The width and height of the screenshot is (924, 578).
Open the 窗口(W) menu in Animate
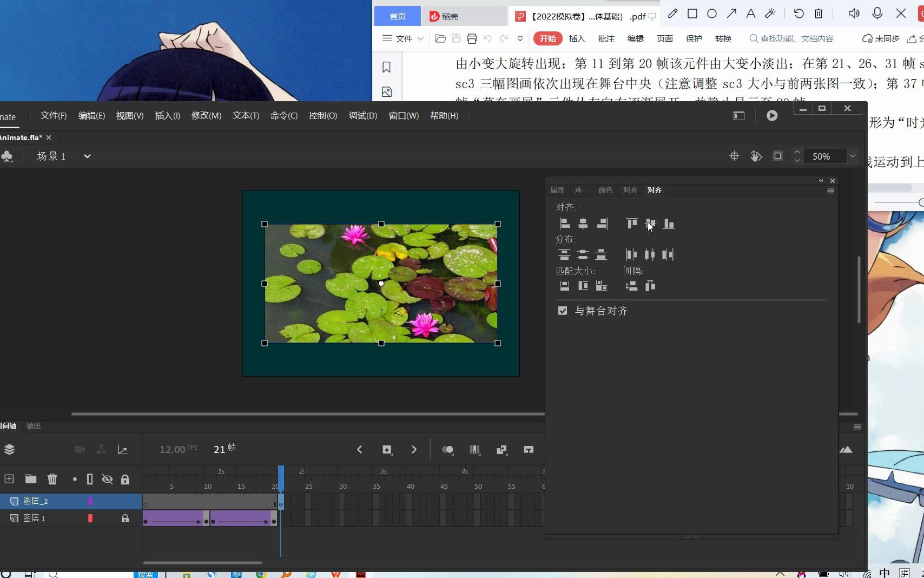click(x=404, y=116)
